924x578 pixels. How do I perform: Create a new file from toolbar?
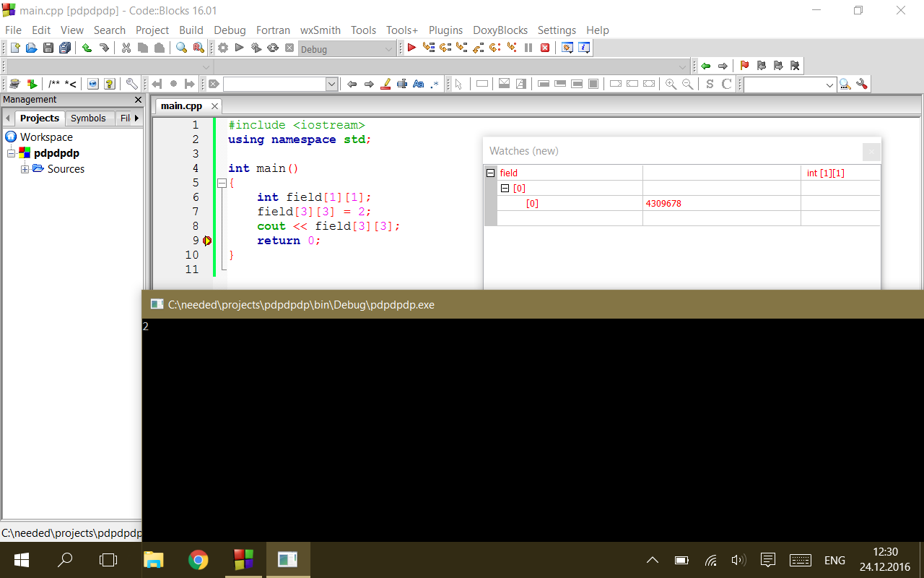tap(14, 48)
